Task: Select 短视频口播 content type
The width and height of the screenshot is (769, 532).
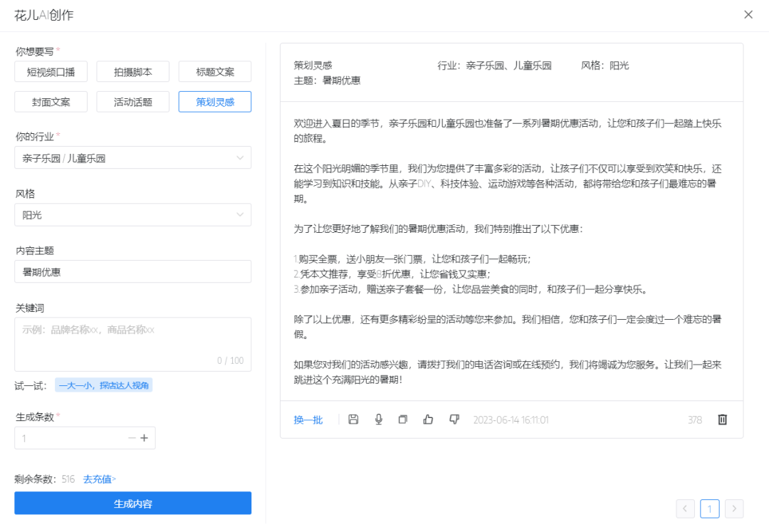Action: (x=51, y=72)
